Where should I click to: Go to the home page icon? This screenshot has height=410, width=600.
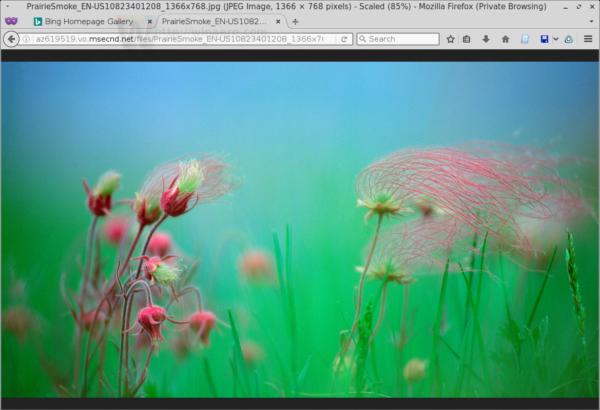click(x=505, y=39)
